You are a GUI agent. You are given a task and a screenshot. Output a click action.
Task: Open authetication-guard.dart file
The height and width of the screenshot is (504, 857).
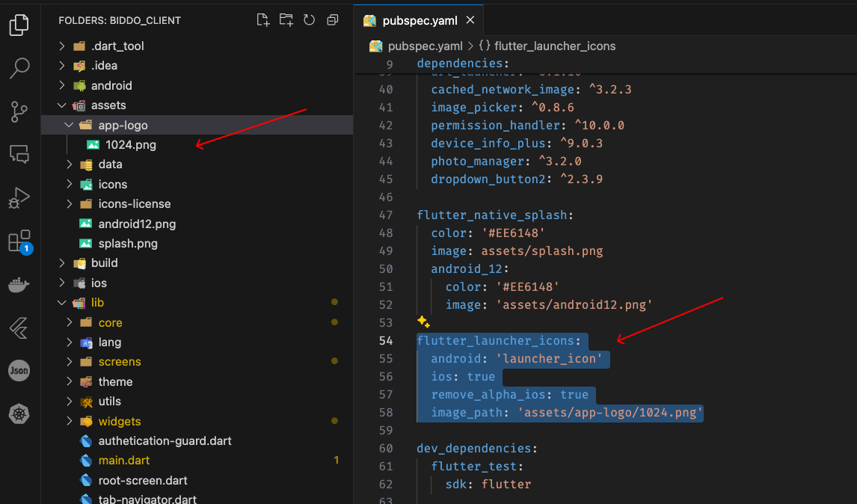[165, 440]
